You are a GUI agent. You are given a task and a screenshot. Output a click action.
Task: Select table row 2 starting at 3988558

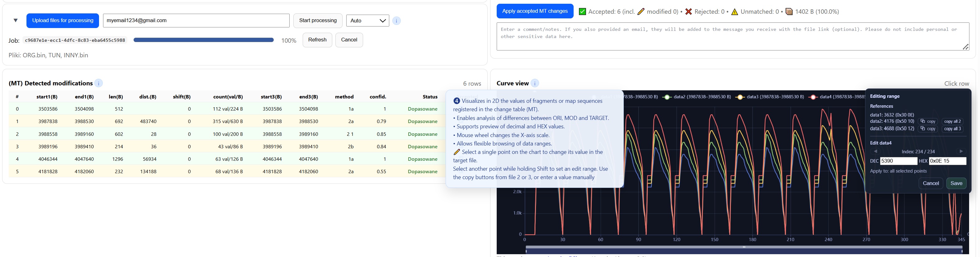tap(227, 134)
